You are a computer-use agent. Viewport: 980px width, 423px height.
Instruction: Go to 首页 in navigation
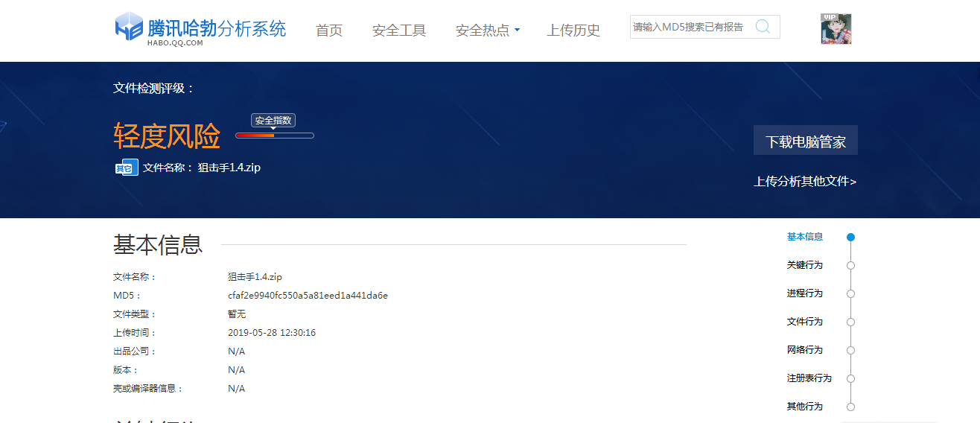pos(329,31)
